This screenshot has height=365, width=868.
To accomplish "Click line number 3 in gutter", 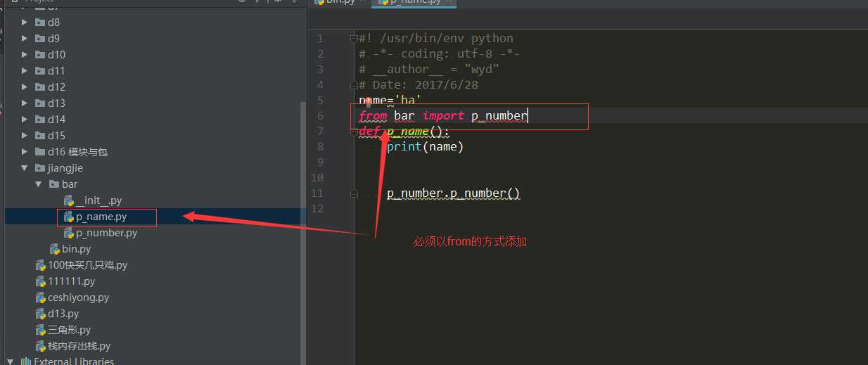I will click(320, 69).
